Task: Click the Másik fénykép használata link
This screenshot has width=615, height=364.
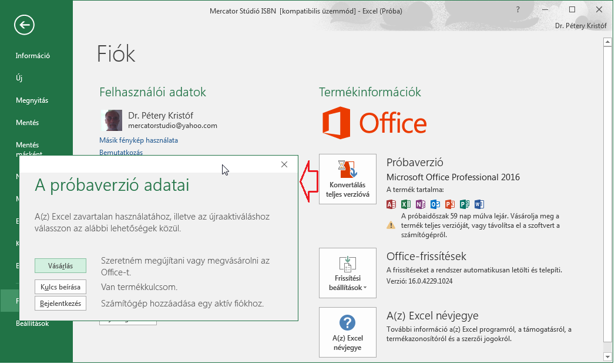Action: [x=139, y=140]
